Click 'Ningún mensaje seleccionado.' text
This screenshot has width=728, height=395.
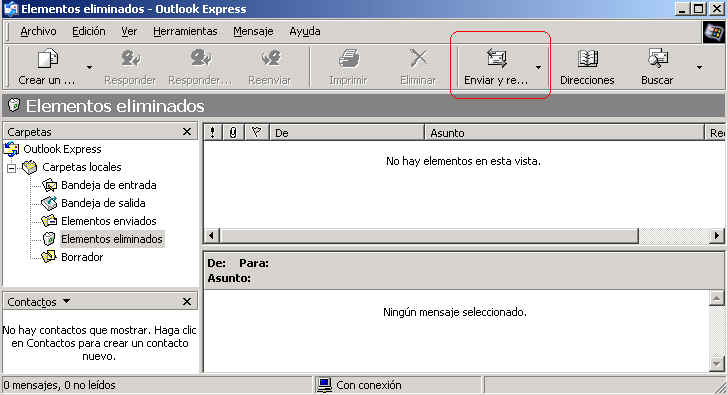tap(455, 312)
